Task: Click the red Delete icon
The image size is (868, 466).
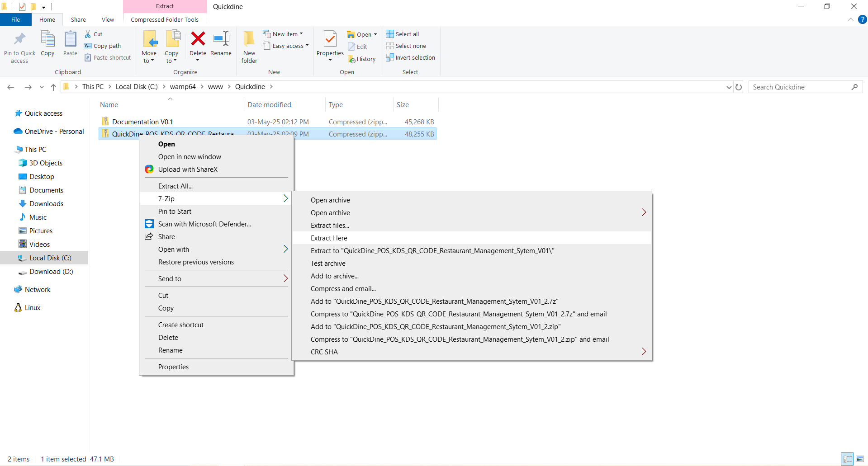Action: click(198, 39)
